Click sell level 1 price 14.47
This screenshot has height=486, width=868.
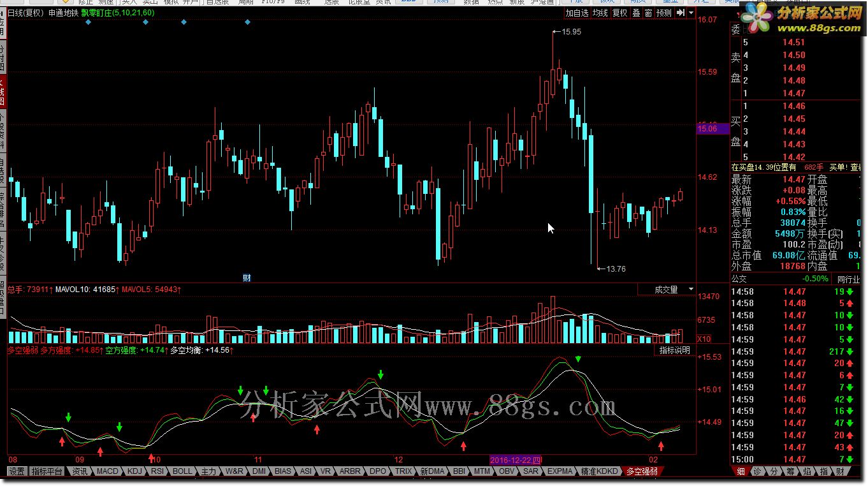(x=794, y=94)
